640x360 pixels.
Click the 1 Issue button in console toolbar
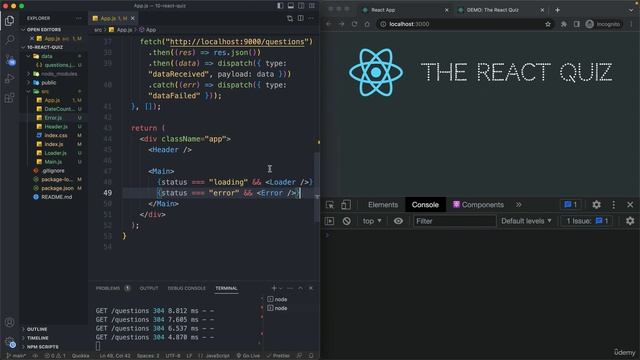[587, 221]
